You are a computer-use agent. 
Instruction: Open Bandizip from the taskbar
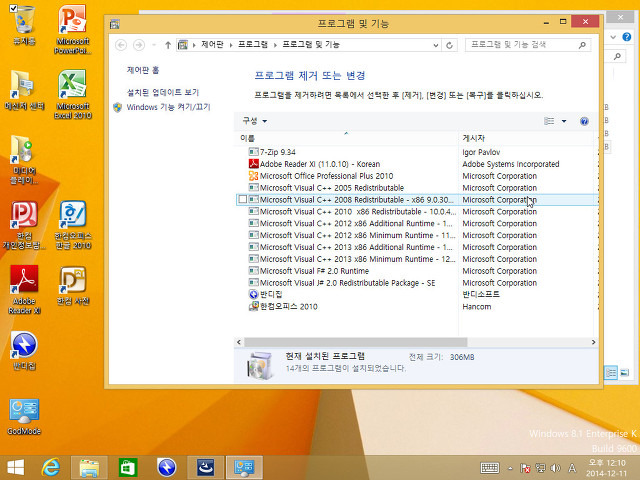coord(167,467)
